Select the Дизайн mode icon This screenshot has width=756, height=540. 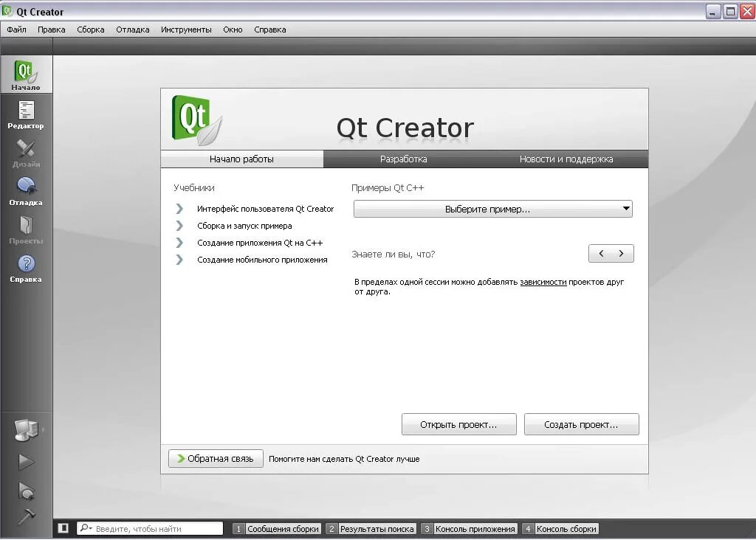click(x=26, y=153)
